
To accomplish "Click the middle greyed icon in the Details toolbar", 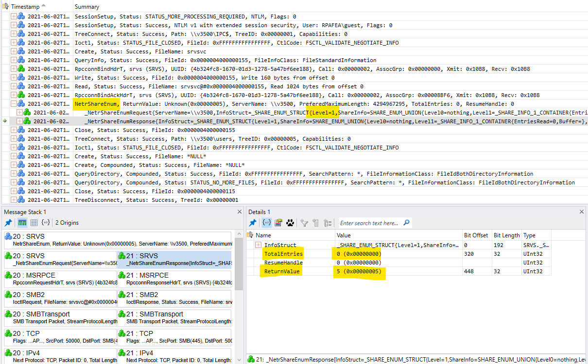I will click(x=316, y=223).
